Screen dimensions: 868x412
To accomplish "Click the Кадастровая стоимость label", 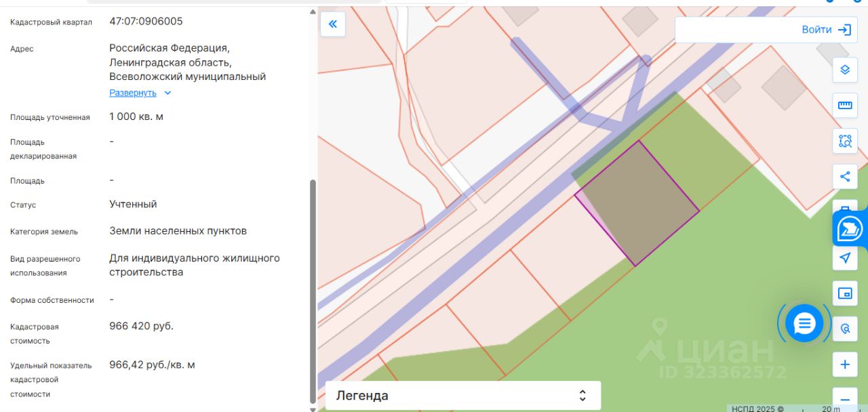I will point(35,334).
